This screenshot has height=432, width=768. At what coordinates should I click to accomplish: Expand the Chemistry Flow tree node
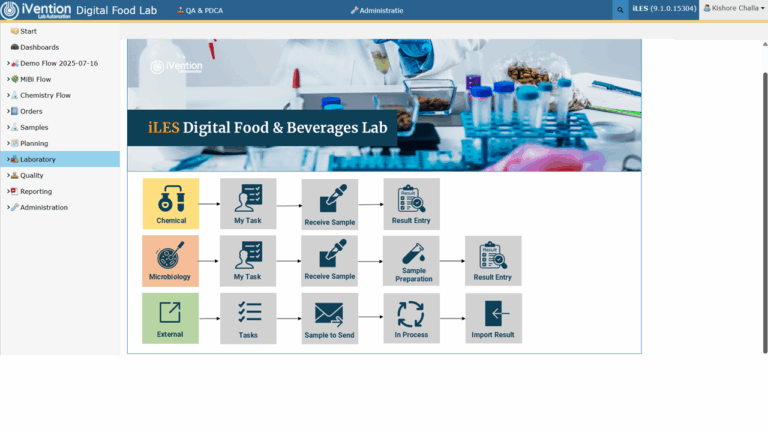click(x=8, y=95)
